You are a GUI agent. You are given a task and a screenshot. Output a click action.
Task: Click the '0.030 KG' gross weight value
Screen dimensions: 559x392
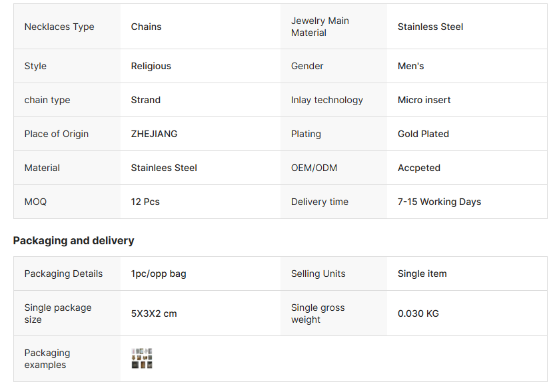(418, 313)
